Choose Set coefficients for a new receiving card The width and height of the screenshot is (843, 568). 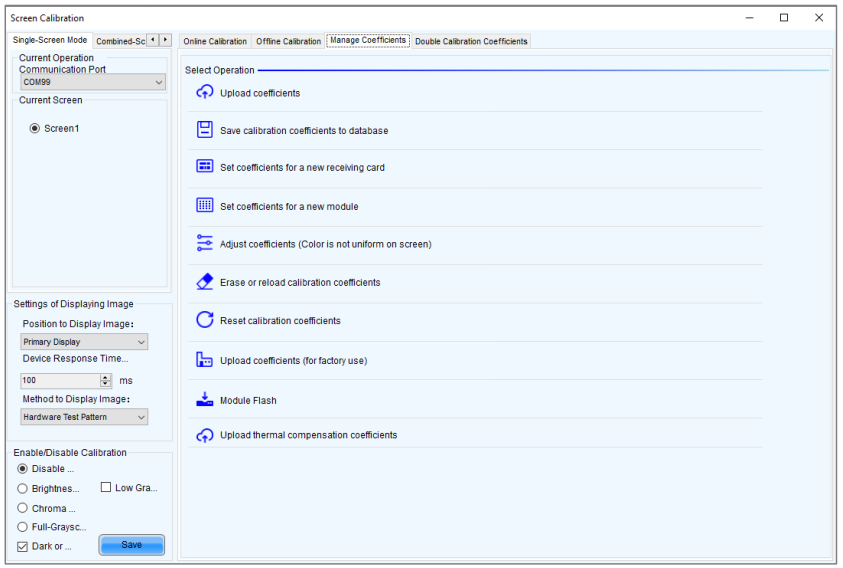click(x=302, y=168)
